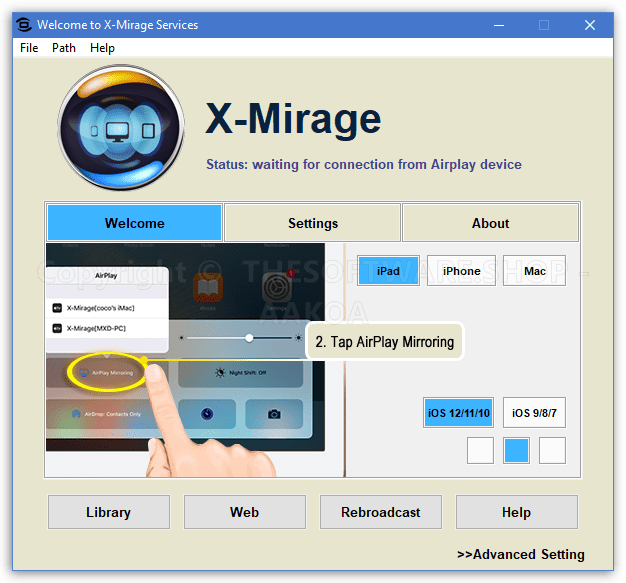
Task: Go to first tutorial step square
Action: coord(480,451)
